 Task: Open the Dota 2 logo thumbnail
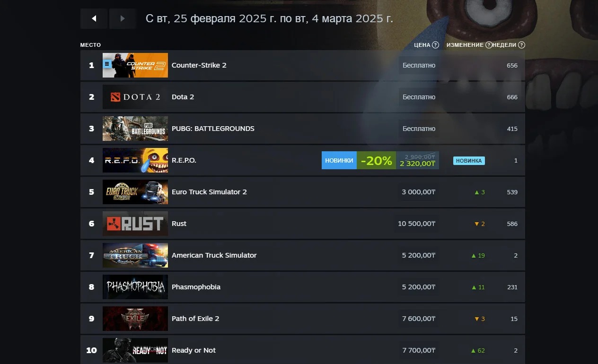tap(135, 97)
